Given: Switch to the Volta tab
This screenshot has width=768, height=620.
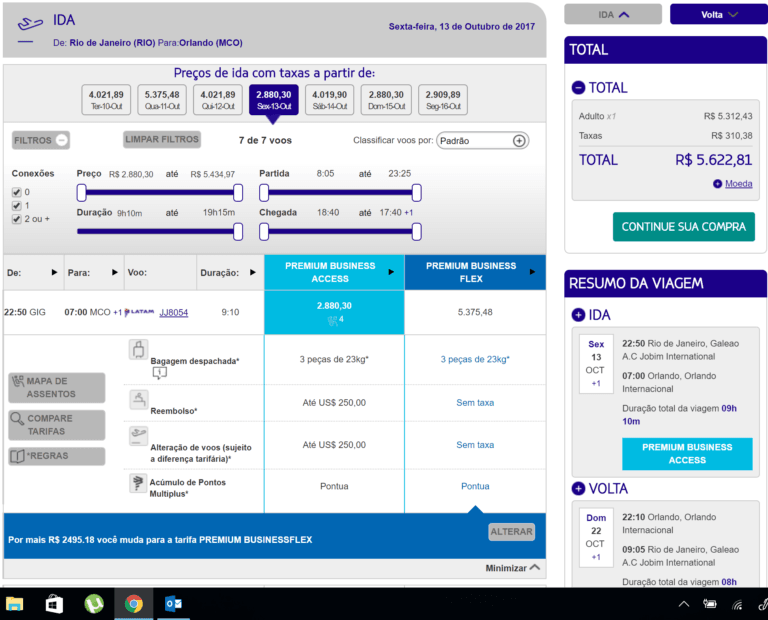Looking at the screenshot, I should 718,14.
